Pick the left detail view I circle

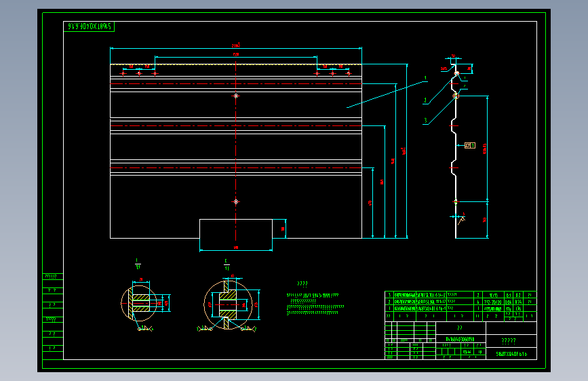pos(139,303)
